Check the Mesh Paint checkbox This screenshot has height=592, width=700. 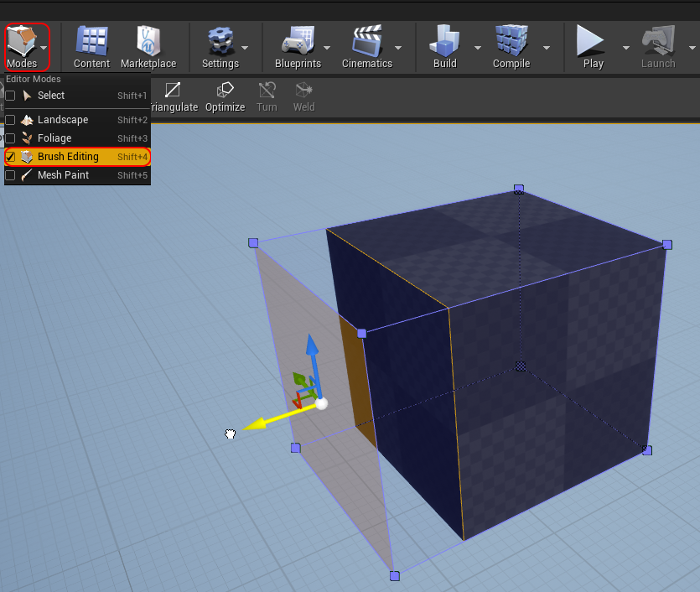pyautogui.click(x=10, y=175)
